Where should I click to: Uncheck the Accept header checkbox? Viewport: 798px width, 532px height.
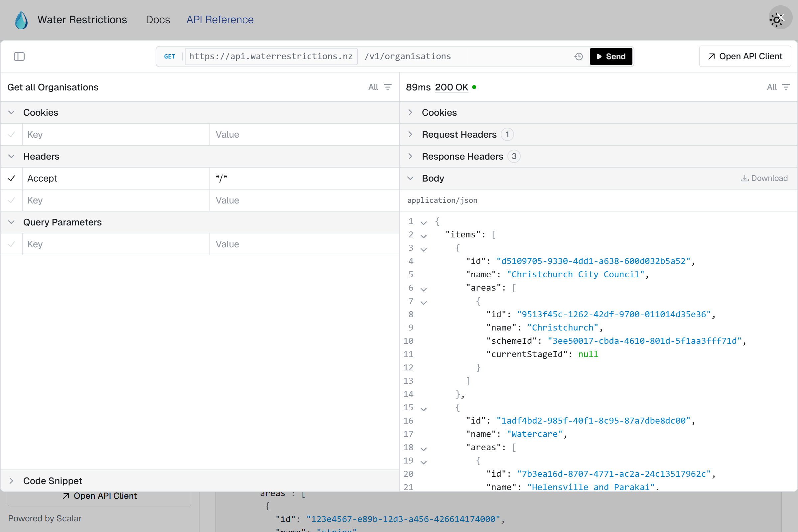point(11,178)
